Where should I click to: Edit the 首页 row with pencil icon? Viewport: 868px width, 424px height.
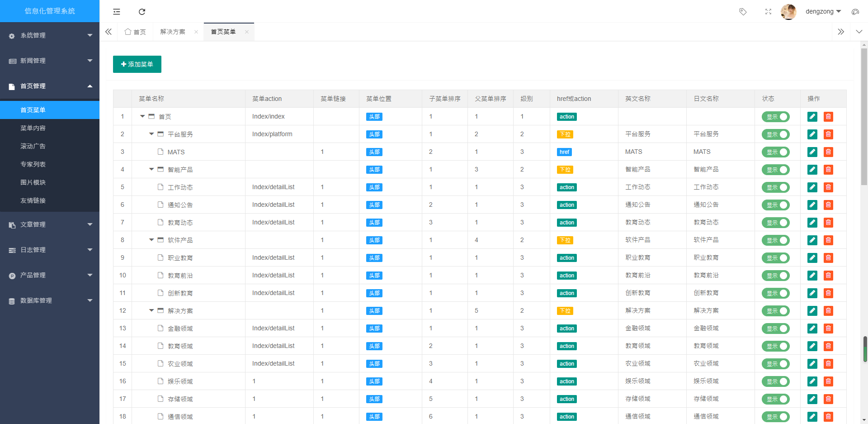[812, 117]
